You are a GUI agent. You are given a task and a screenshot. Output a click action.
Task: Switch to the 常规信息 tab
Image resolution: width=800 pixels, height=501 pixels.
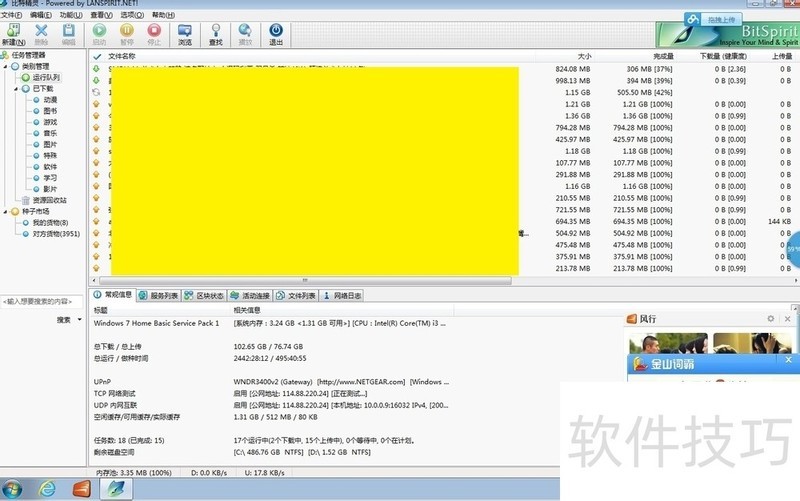[113, 295]
